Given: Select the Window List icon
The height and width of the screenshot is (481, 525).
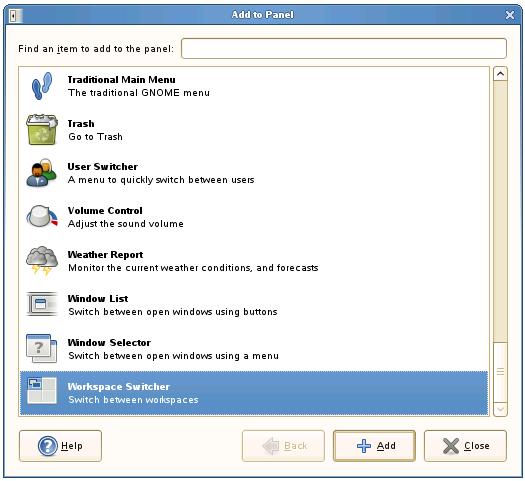Looking at the screenshot, I should pos(42,304).
